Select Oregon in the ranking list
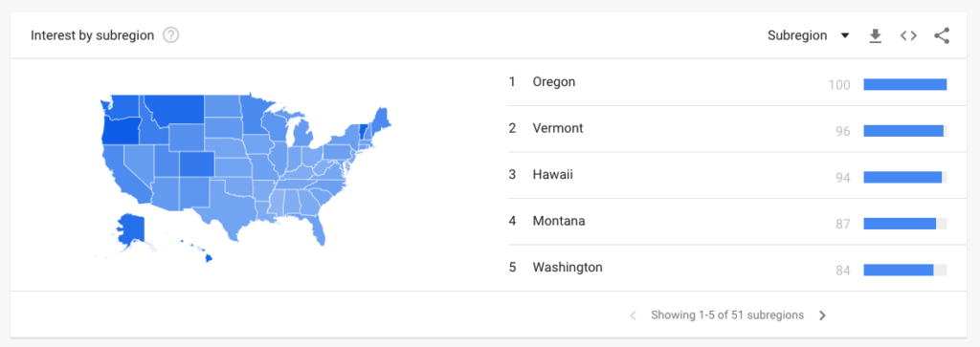Viewport: 980px width, 347px height. pos(727,82)
